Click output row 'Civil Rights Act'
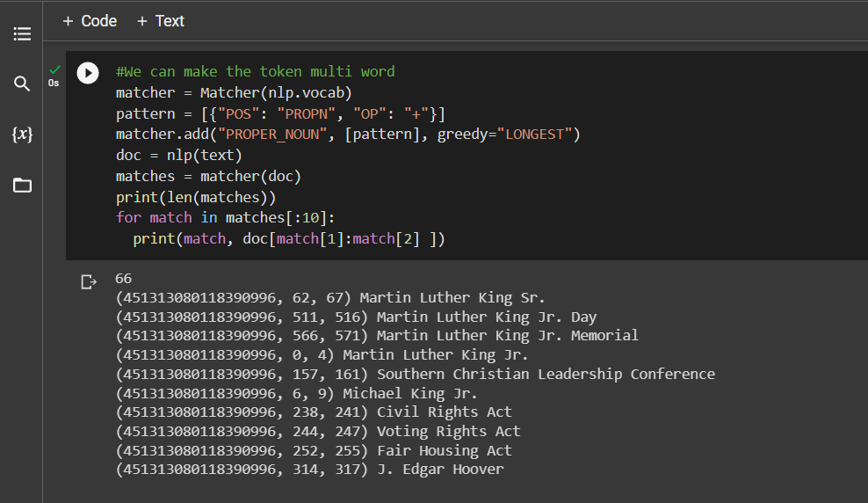Viewport: 868px width, 503px height. [x=314, y=412]
